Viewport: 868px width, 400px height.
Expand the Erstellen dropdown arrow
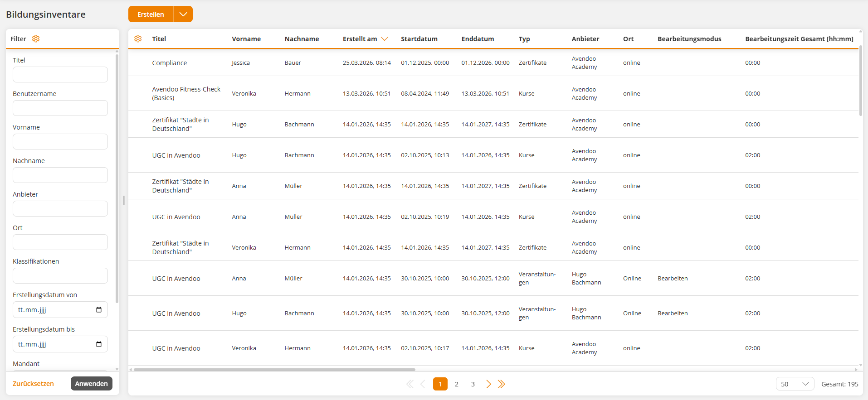point(183,14)
